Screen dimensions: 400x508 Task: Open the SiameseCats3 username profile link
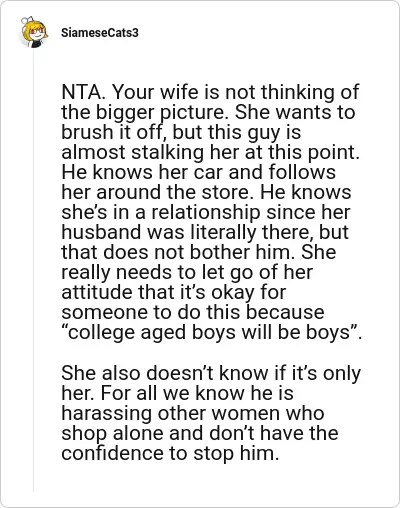(x=100, y=33)
